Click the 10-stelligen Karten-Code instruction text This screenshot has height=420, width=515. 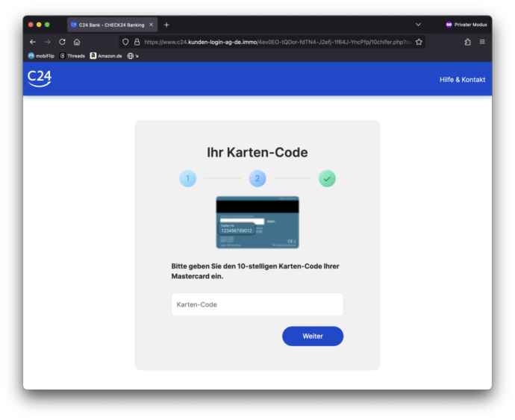click(255, 272)
